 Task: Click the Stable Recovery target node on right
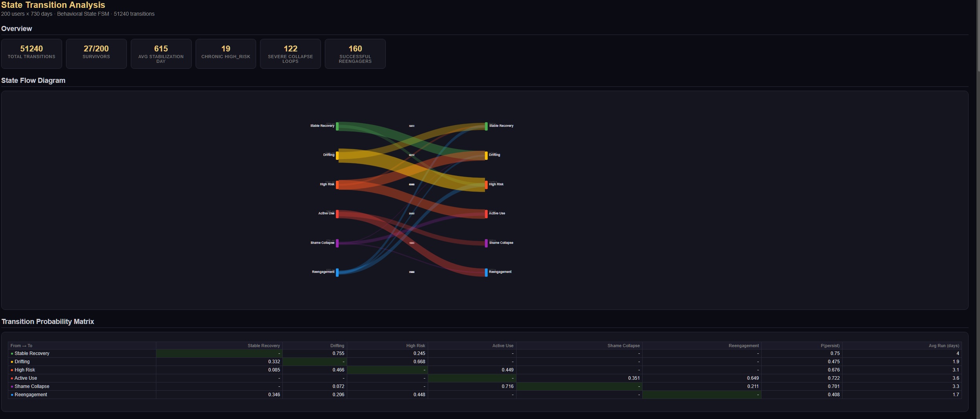point(486,126)
